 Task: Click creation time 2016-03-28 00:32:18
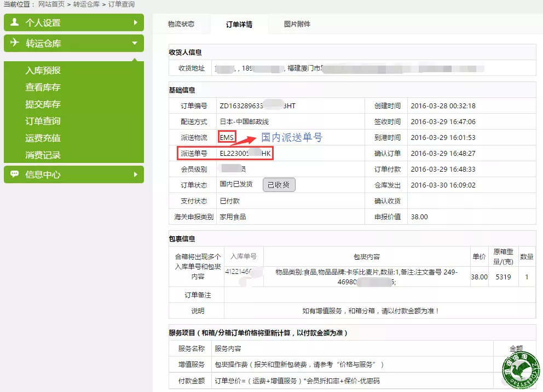(x=443, y=106)
